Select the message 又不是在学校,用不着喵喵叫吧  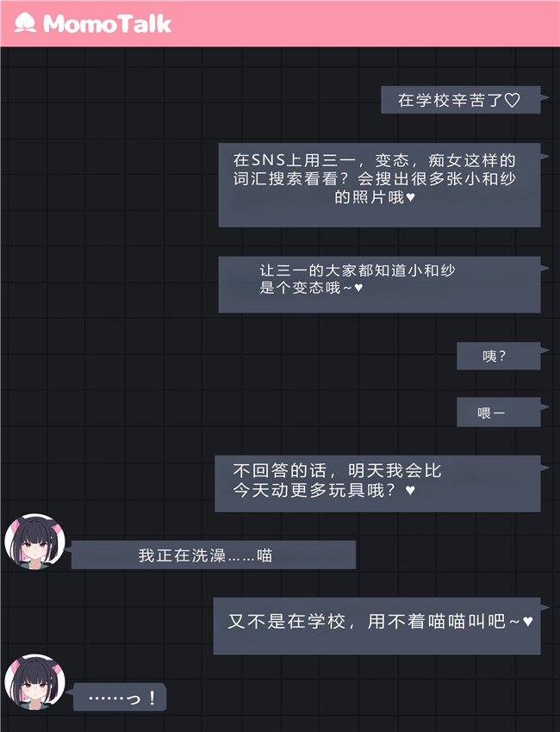point(376,626)
